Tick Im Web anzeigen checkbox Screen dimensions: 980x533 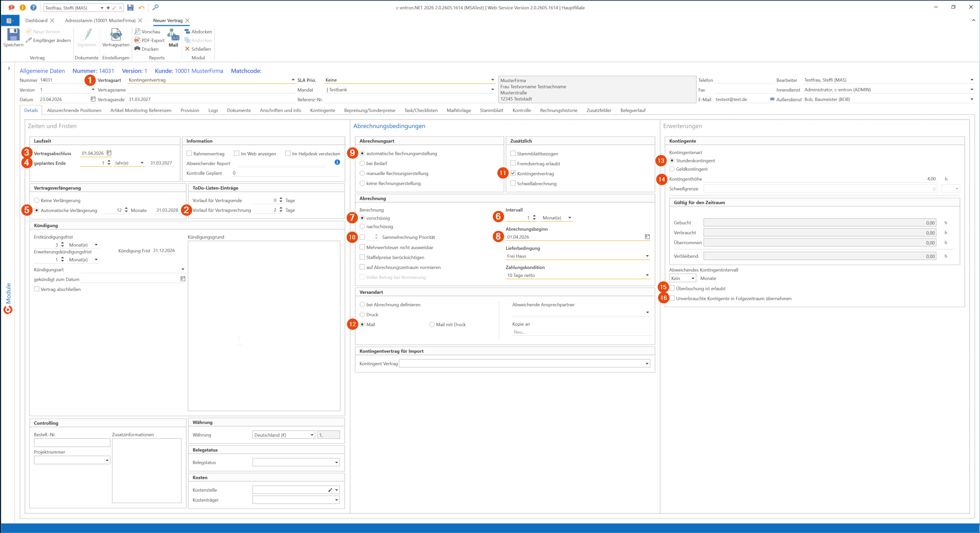pos(236,153)
